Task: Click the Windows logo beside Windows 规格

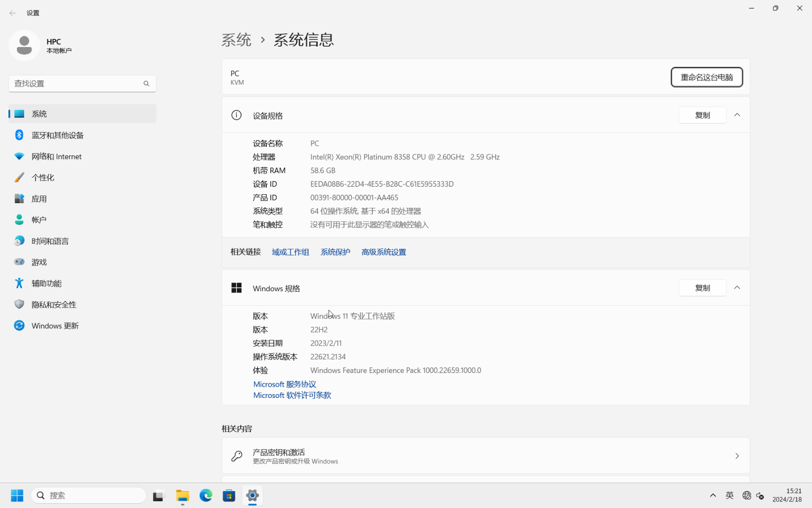Action: 236,288
